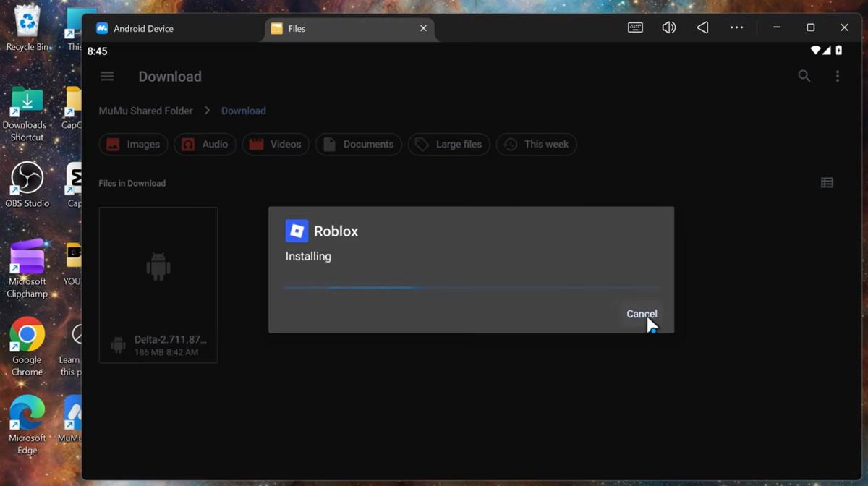Click the Download page title
This screenshot has height=486, width=868.
pyautogui.click(x=170, y=77)
